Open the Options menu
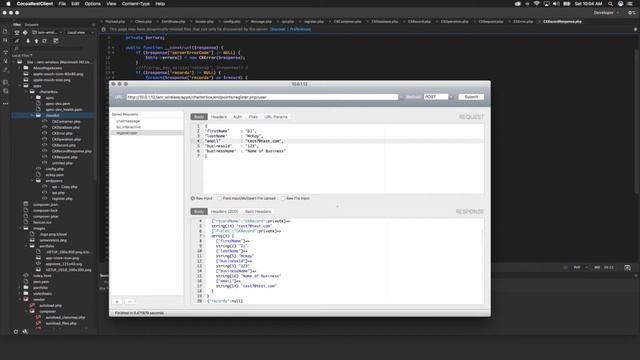 93,4
